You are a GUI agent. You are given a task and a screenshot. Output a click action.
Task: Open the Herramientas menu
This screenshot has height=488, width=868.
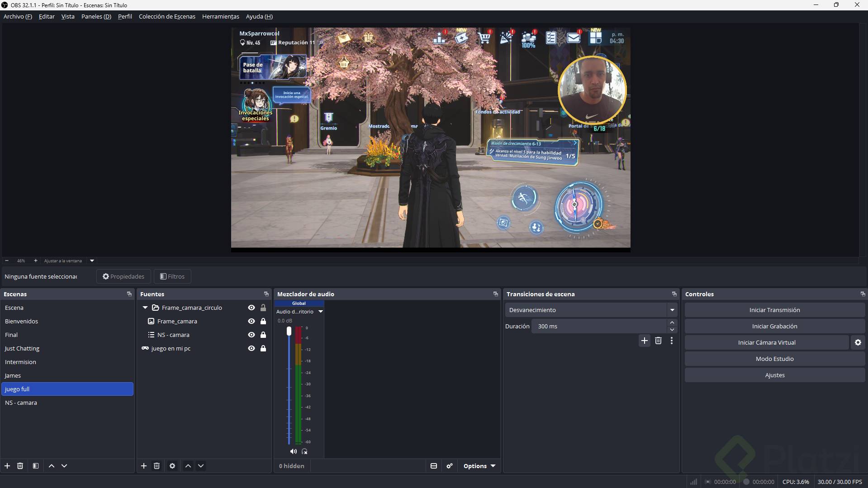[220, 16]
